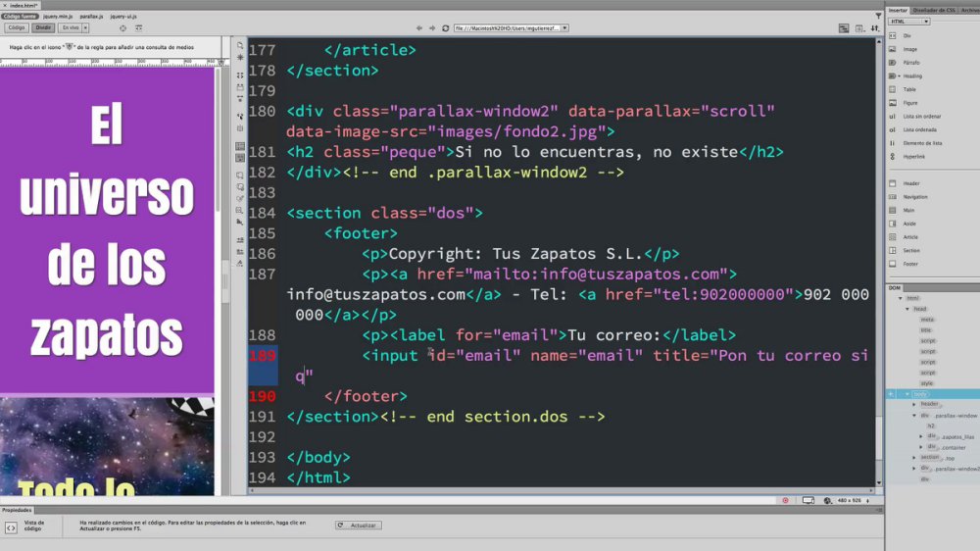980x551 pixels.
Task: Expand the div .zapatos_lilas node
Action: 921,436
